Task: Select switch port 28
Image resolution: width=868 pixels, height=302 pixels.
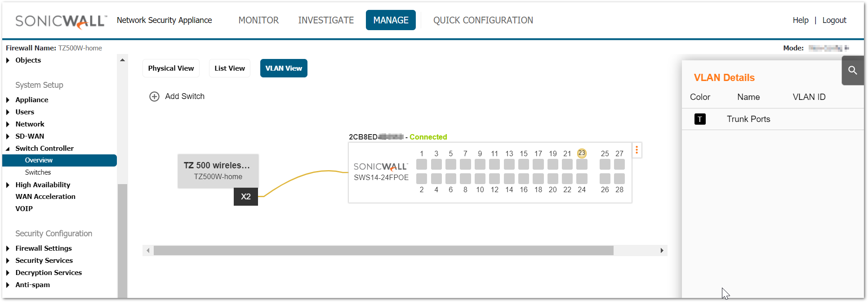Action: (x=619, y=179)
